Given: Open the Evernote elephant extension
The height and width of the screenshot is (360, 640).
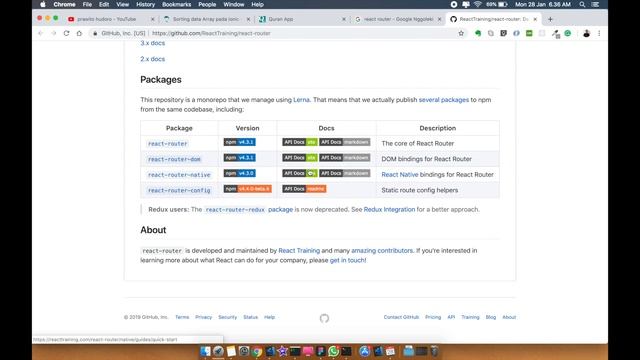Looking at the screenshot, I should (478, 33).
